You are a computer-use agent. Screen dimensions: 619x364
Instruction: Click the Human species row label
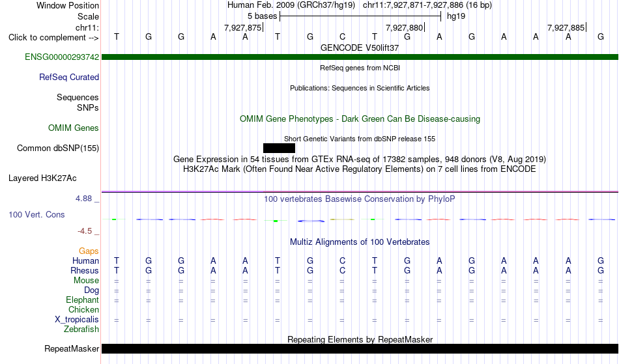[85, 261]
